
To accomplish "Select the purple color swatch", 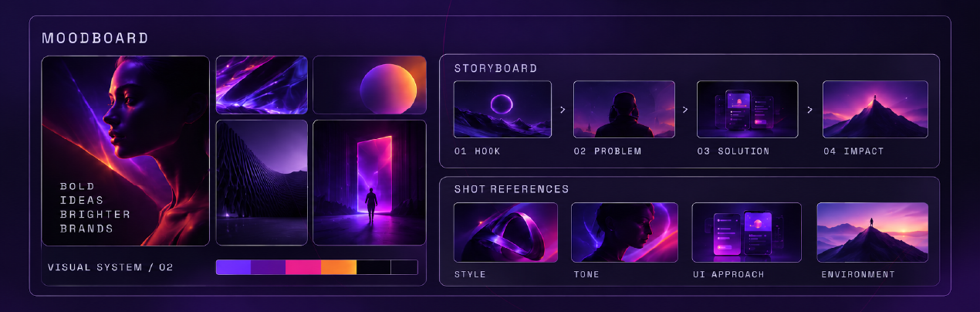I will point(233,267).
